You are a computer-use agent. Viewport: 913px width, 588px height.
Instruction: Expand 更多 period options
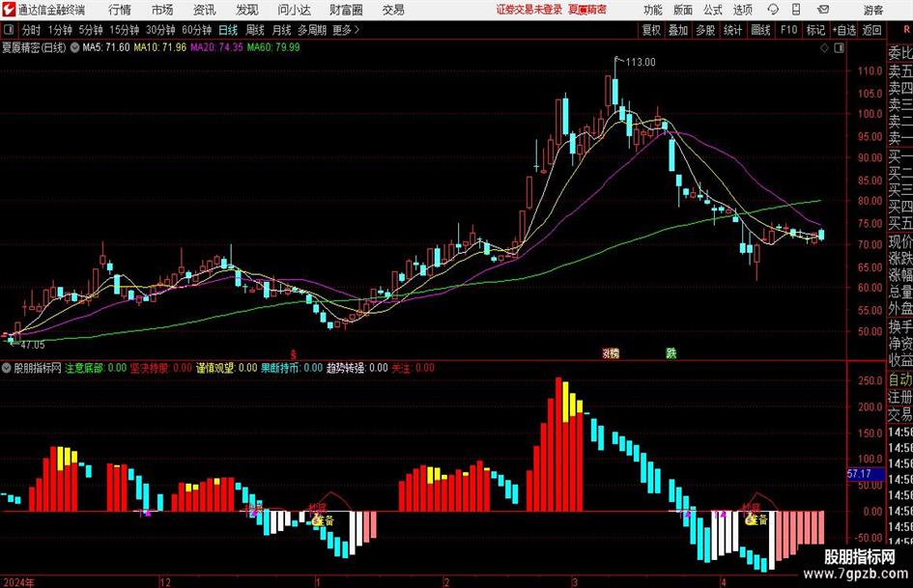pyautogui.click(x=346, y=30)
